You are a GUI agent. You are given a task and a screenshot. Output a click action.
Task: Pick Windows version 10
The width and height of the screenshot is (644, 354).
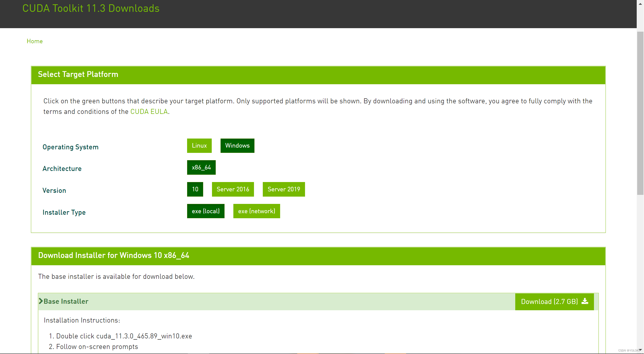coord(195,189)
